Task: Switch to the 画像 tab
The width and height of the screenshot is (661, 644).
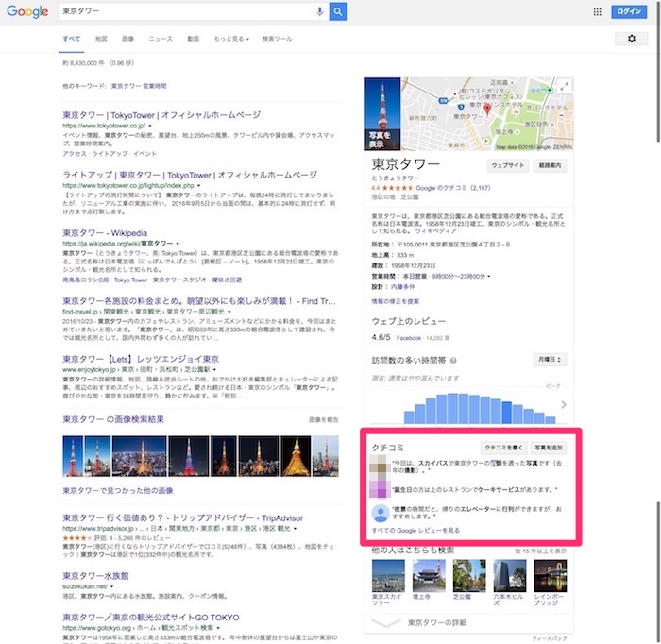Action: click(x=127, y=39)
